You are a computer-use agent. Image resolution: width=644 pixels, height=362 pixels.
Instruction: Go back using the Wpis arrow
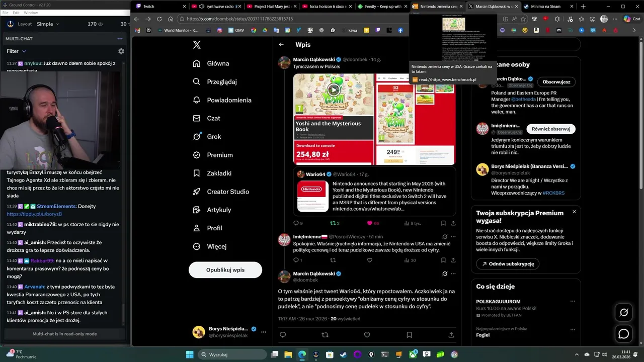[x=281, y=44]
